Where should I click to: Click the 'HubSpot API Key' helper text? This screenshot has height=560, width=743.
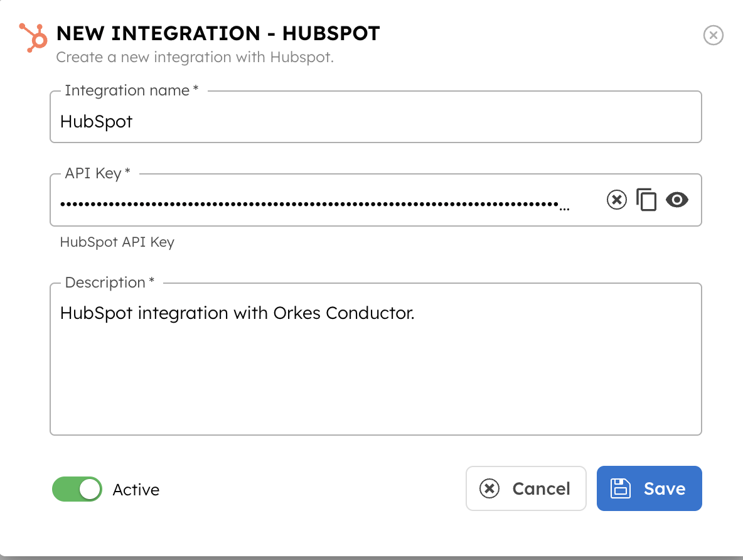(117, 242)
